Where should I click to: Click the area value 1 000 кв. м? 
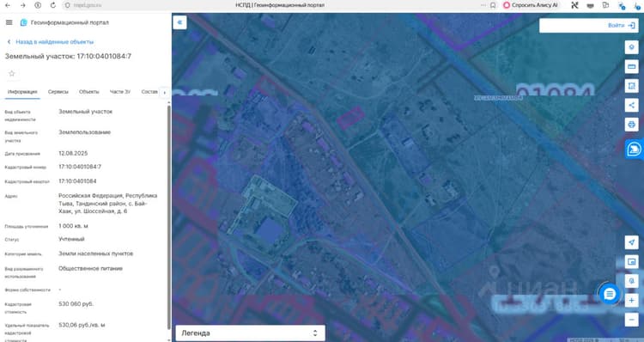(x=73, y=226)
